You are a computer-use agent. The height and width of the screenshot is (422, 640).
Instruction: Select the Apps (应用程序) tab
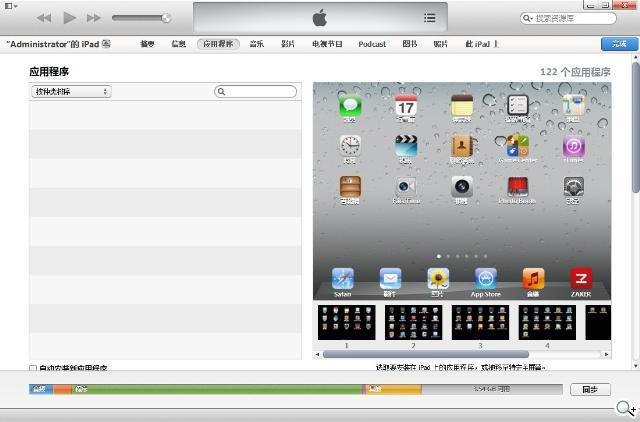pyautogui.click(x=218, y=44)
